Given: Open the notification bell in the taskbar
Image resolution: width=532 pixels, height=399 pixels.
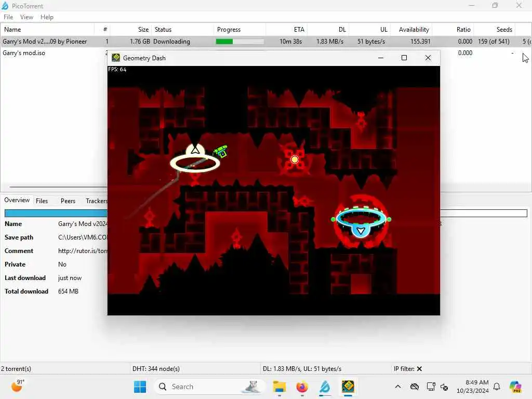Looking at the screenshot, I should pyautogui.click(x=497, y=387).
